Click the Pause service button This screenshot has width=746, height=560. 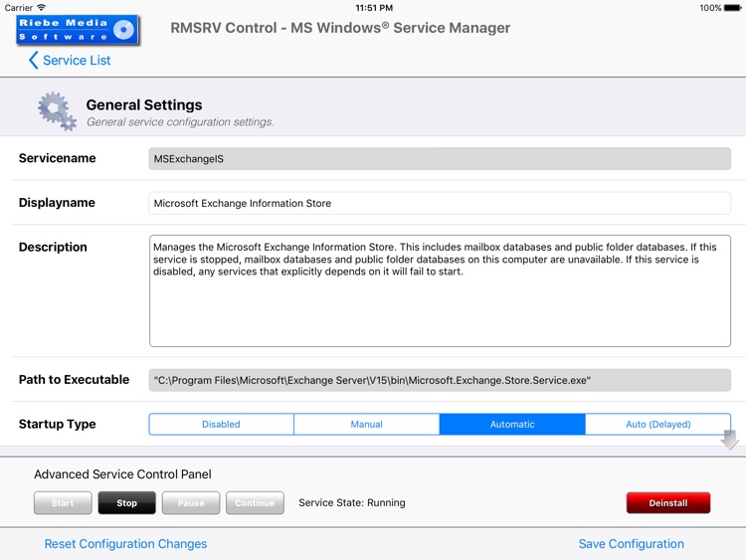pyautogui.click(x=191, y=503)
